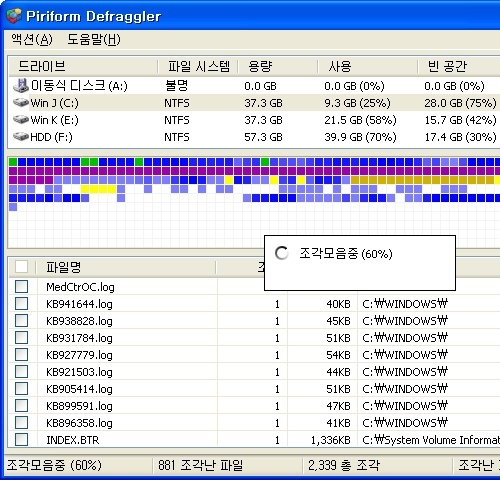Click the 39.9 GB (70%) used value

(360, 137)
